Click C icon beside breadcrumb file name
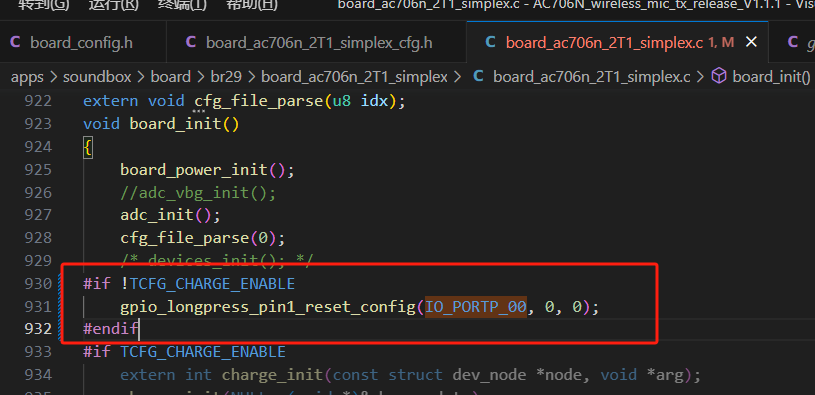The image size is (815, 395). [478, 77]
